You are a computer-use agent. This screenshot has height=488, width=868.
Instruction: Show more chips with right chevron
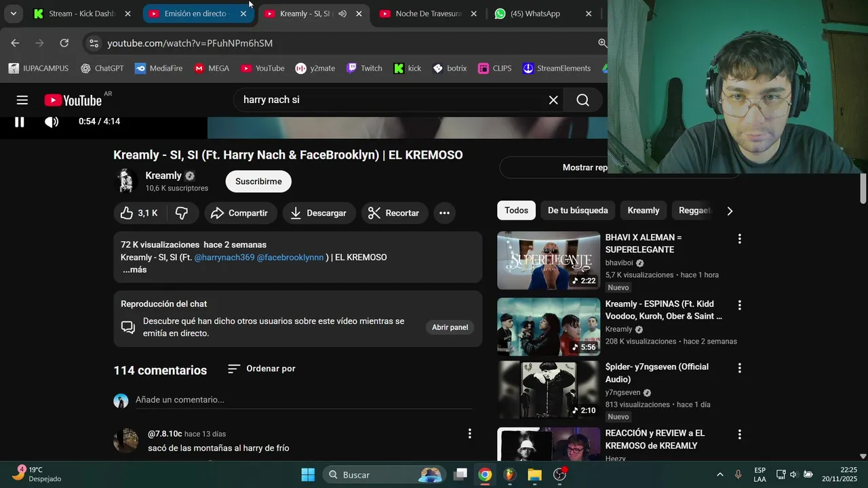click(730, 211)
